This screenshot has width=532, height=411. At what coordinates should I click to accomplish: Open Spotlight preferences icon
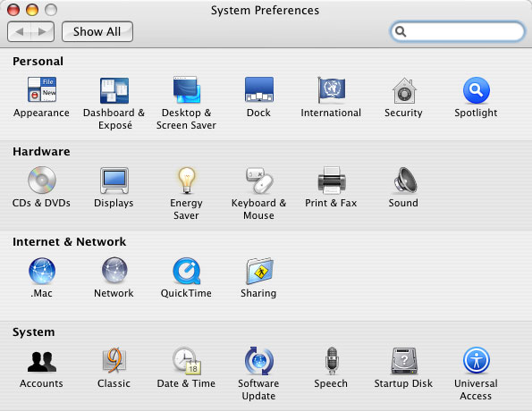click(477, 90)
